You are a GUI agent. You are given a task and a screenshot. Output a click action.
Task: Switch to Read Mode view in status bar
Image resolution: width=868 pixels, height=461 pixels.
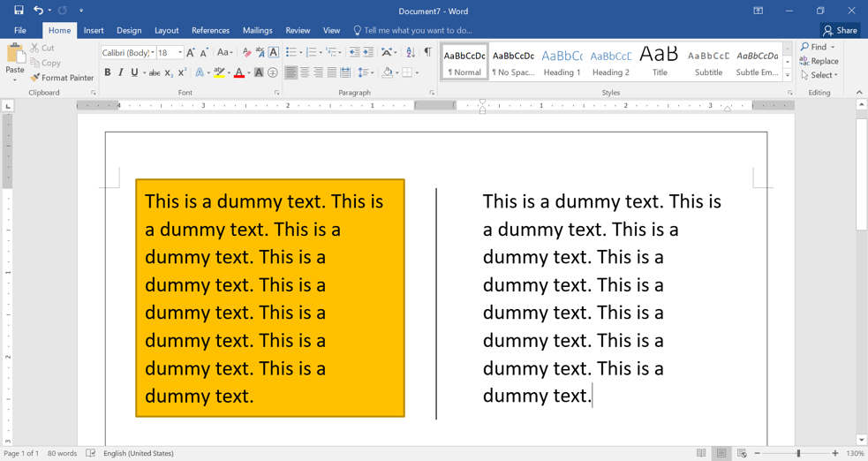tap(701, 453)
